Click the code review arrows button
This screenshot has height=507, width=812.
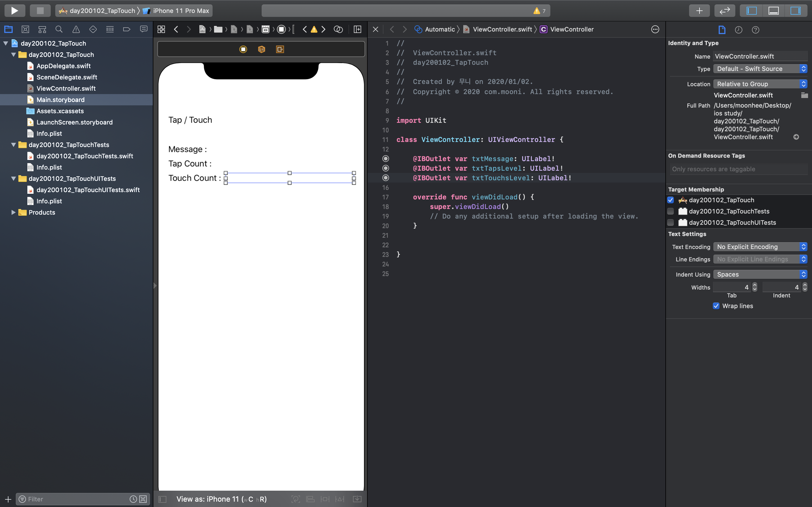724,10
